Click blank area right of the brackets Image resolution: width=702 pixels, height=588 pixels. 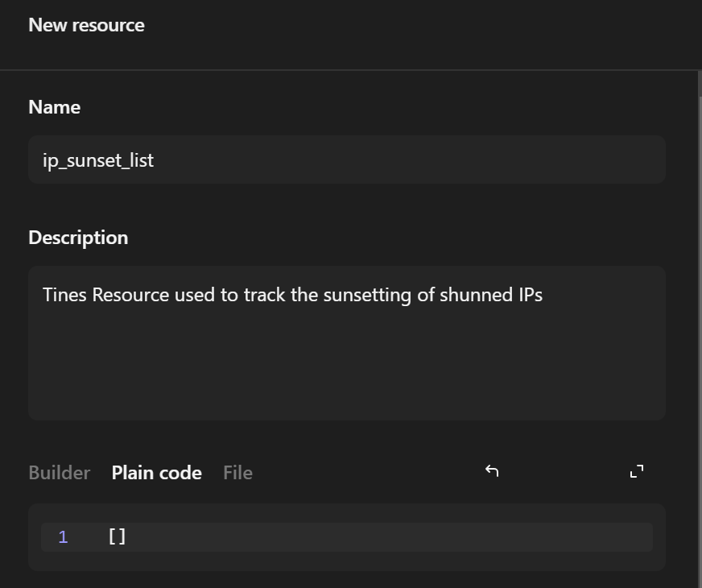click(386, 537)
